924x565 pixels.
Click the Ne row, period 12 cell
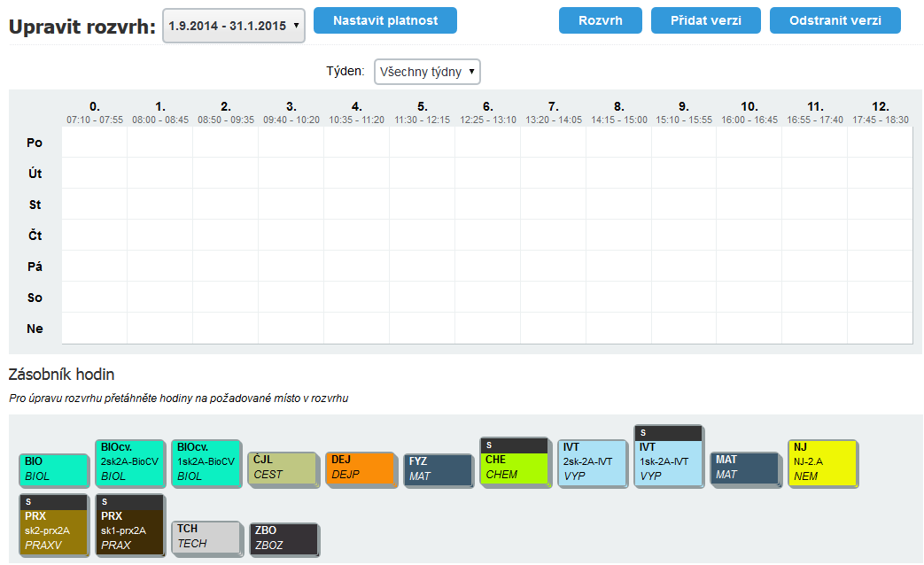pyautogui.click(x=881, y=329)
